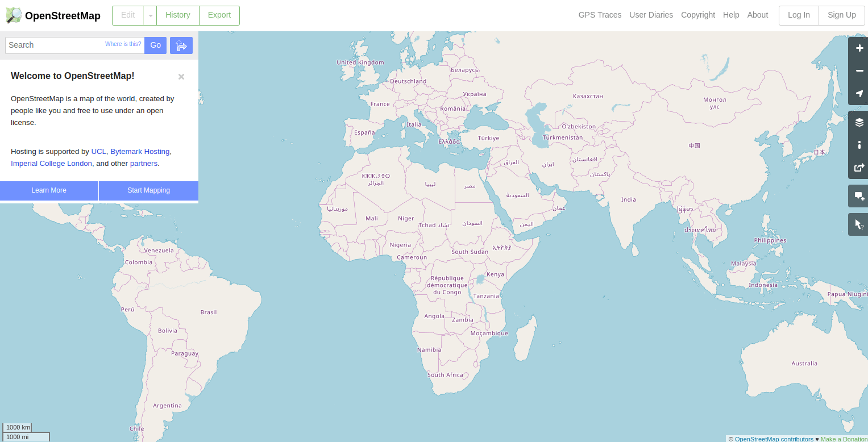Screen dimensions: 868x442
Task: Click the Go search button
Action: click(x=155, y=45)
